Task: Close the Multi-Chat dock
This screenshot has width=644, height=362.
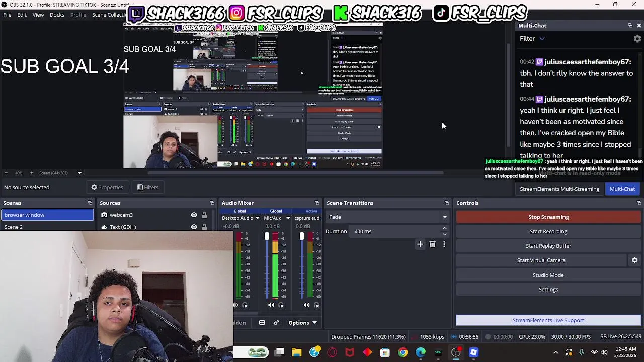Action: click(639, 25)
